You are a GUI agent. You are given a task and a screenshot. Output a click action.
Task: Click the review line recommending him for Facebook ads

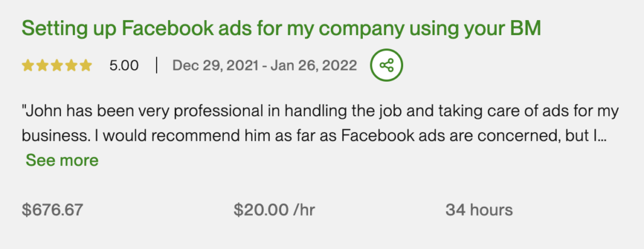(x=314, y=136)
